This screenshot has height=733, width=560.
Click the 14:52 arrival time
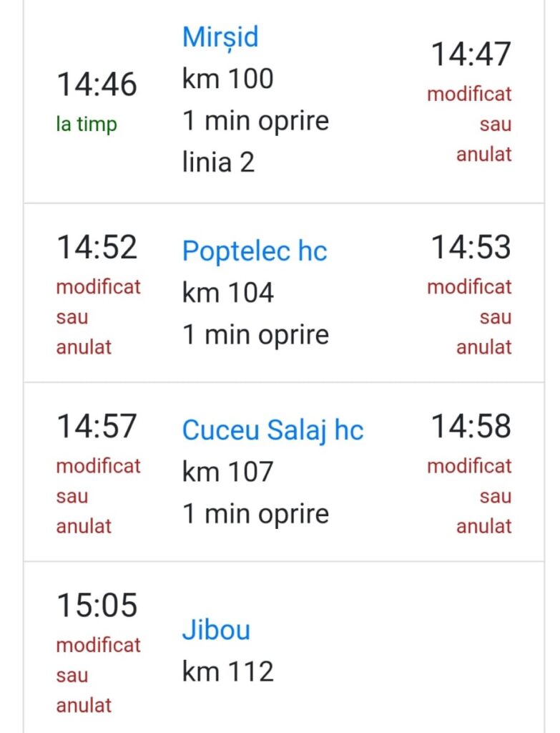[97, 248]
